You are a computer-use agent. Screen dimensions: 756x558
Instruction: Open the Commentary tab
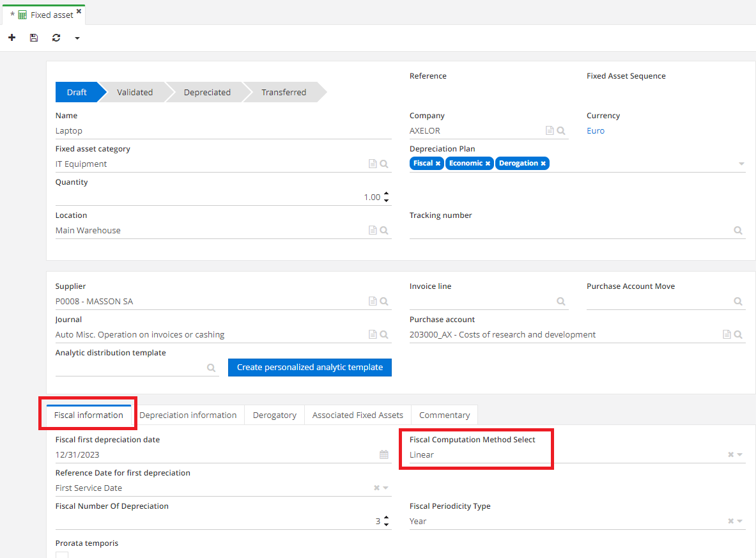[445, 415]
